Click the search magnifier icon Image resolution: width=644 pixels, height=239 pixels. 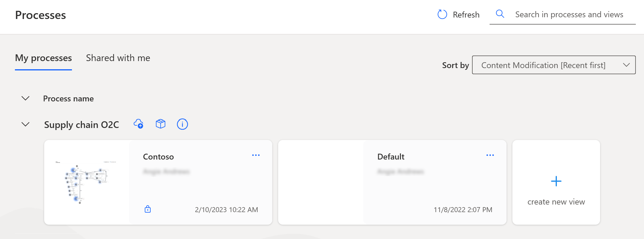point(500,14)
